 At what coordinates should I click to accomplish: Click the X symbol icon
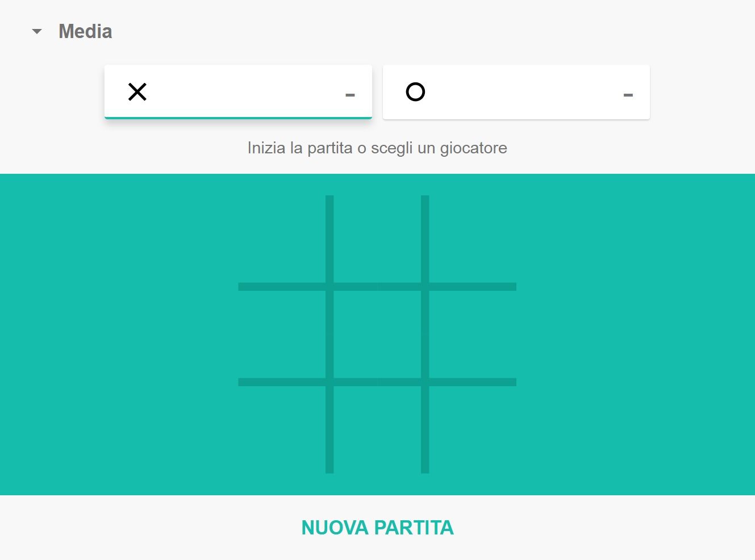pos(137,91)
